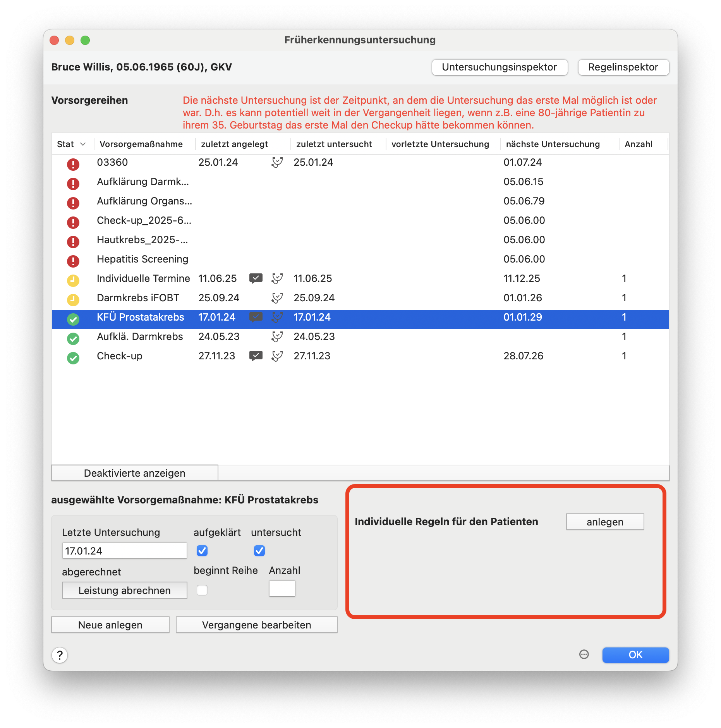The image size is (721, 728).
Task: Click the red warning icon beside 03360
Action: 73,164
